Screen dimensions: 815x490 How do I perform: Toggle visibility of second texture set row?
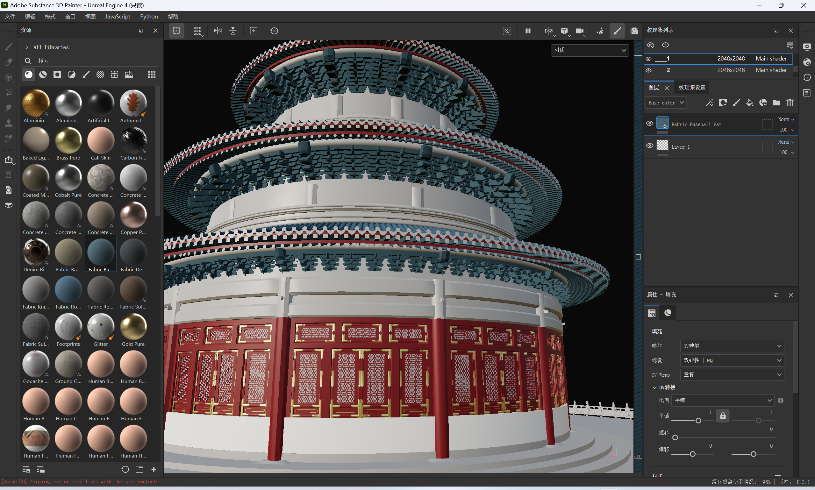tap(649, 70)
